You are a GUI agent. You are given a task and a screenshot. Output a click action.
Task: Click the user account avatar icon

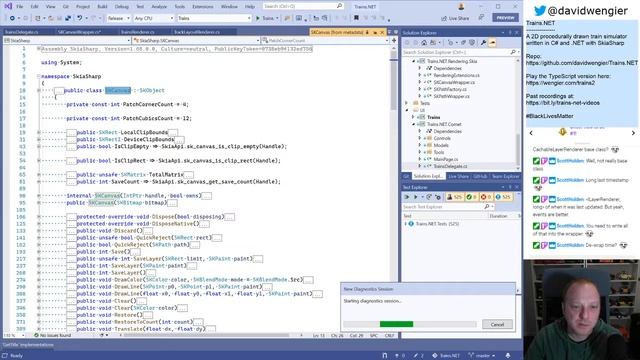coord(461,6)
